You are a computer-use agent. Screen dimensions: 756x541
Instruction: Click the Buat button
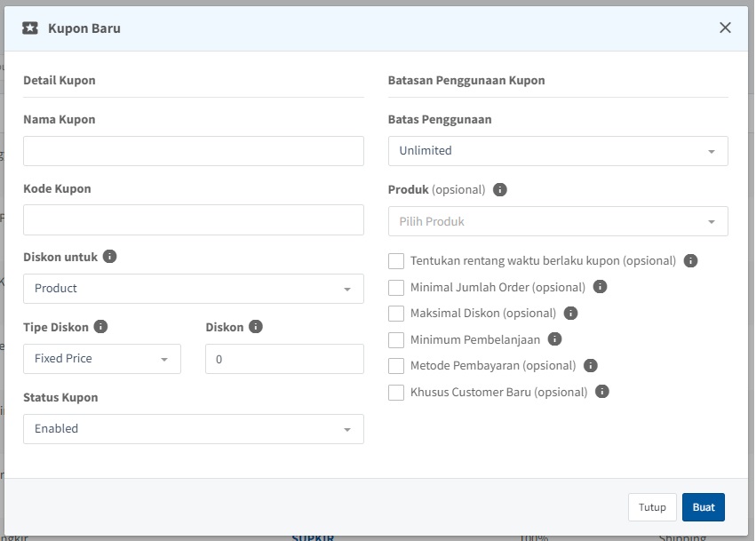pos(703,507)
